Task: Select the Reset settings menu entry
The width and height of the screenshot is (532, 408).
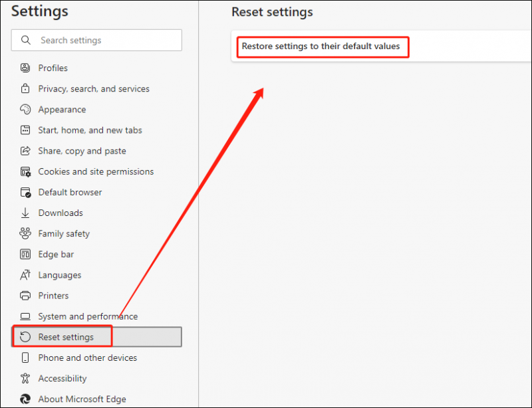Action: pos(96,337)
